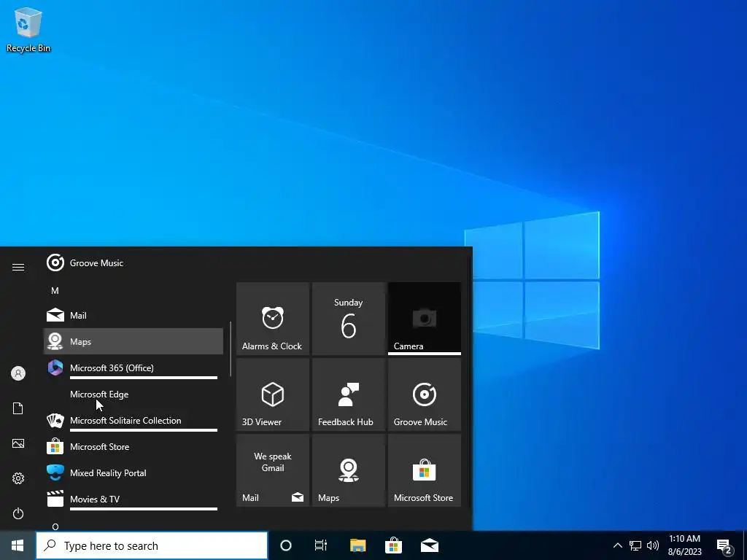The height and width of the screenshot is (560, 747).
Task: Open the Groove Music tile
Action: [425, 394]
